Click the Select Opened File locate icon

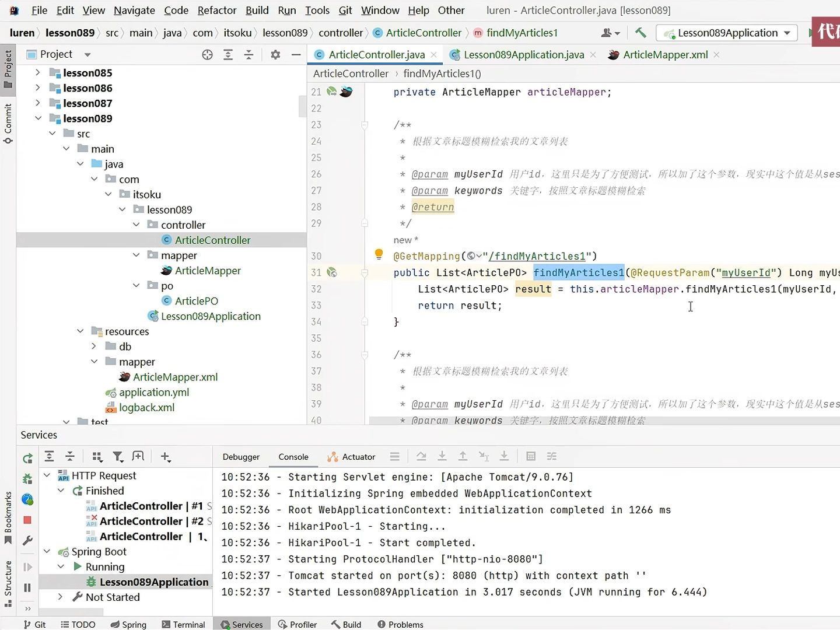click(x=207, y=54)
